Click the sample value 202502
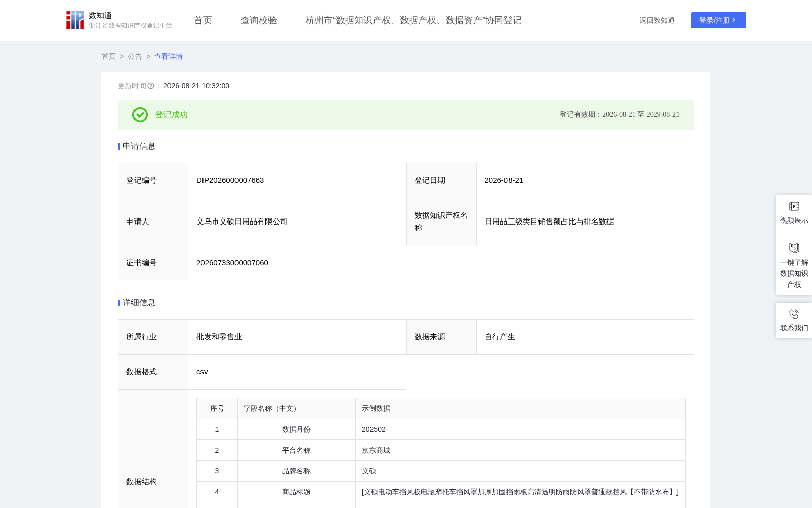Viewport: 812px width, 508px height. click(x=374, y=429)
